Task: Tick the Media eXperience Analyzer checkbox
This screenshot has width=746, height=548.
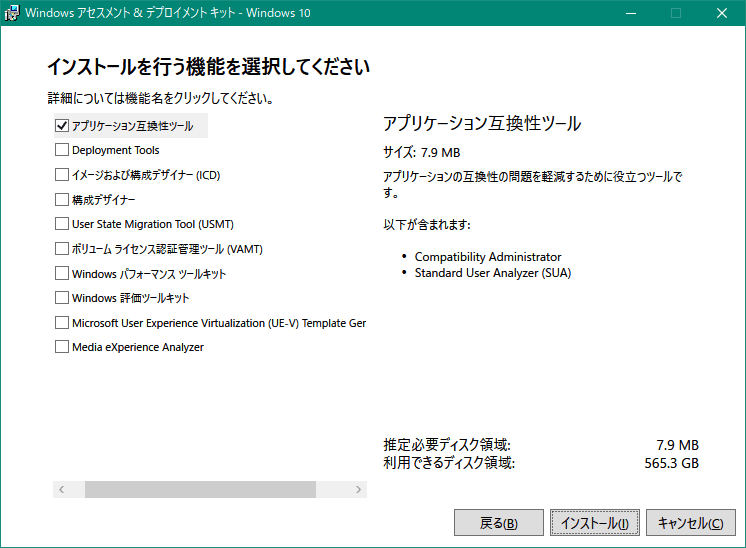Action: pos(62,347)
